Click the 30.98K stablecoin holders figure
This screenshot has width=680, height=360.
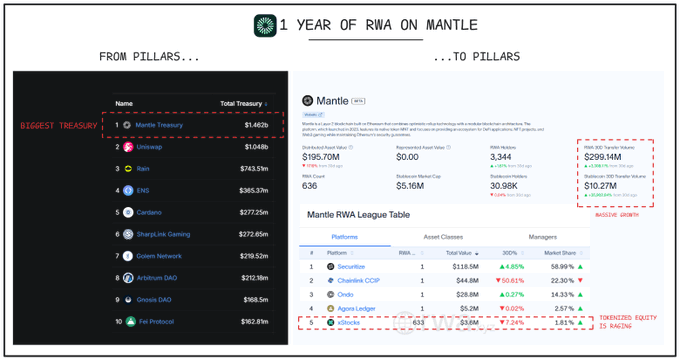pyautogui.click(x=504, y=186)
